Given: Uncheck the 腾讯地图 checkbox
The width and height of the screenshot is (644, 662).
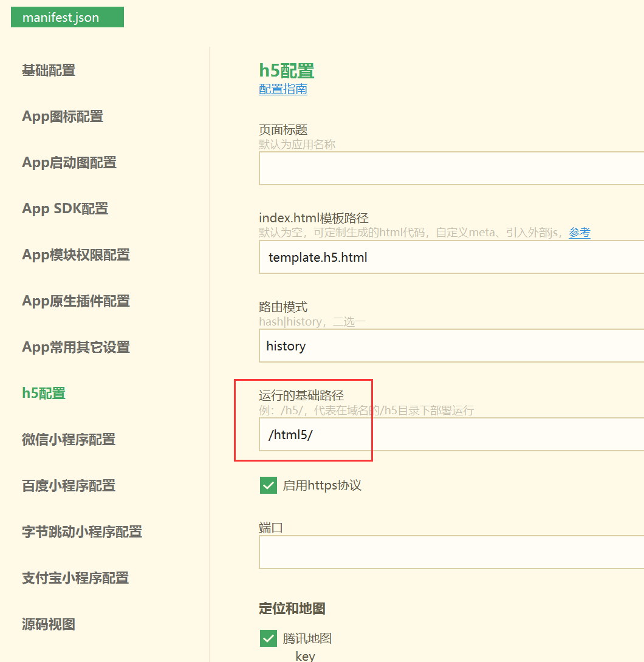Looking at the screenshot, I should (x=268, y=638).
